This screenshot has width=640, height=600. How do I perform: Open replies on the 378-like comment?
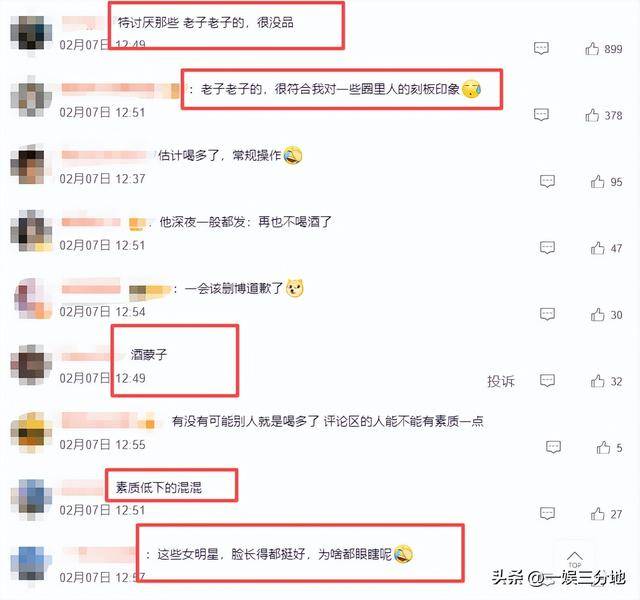pyautogui.click(x=541, y=115)
